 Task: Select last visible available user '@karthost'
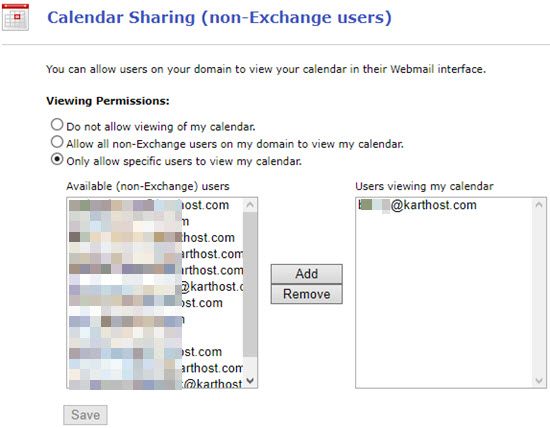coord(155,383)
